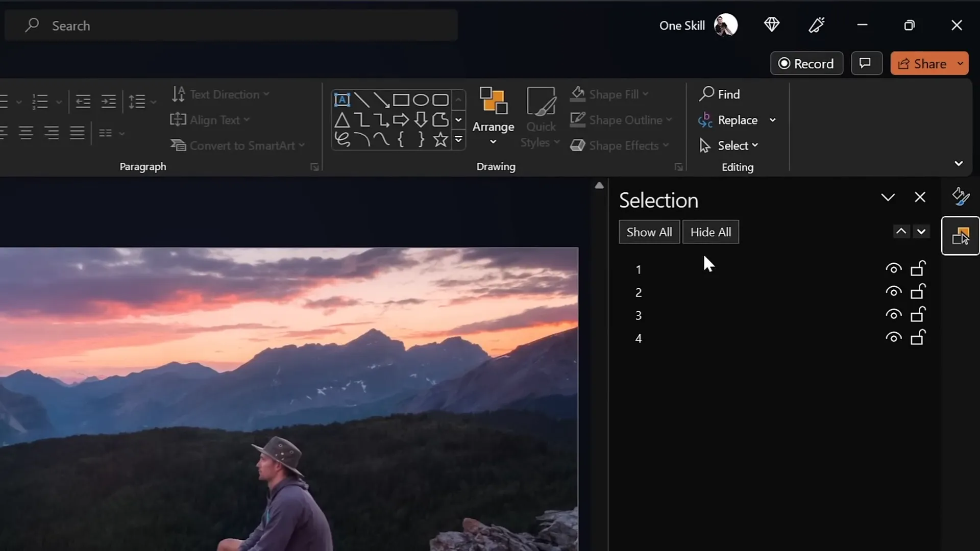
Task: Select the Oval shape tool
Action: [421, 99]
